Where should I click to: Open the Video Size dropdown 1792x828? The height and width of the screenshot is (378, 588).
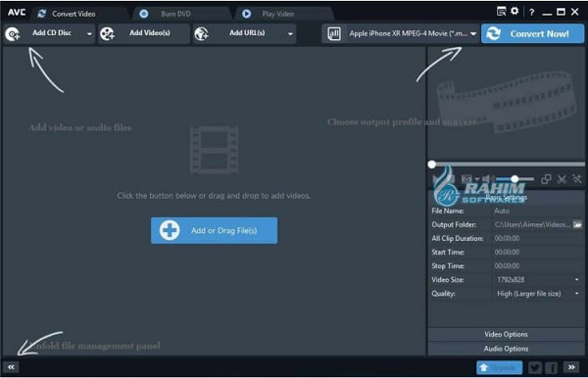tap(538, 280)
